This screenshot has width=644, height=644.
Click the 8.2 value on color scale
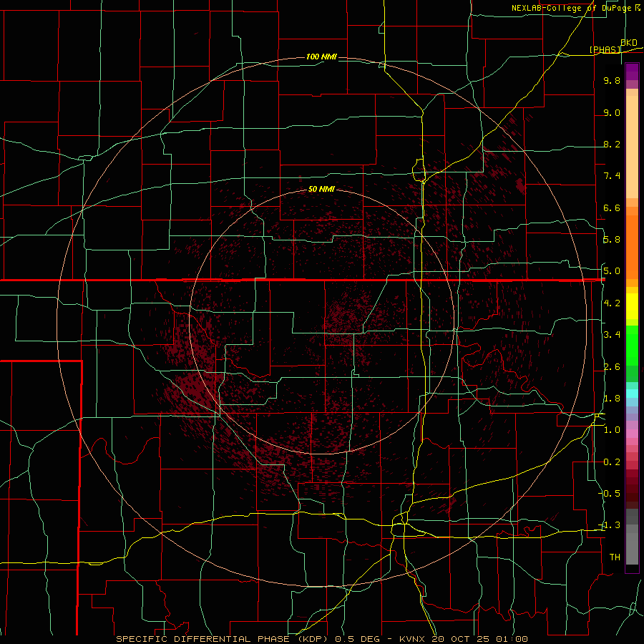(612, 144)
